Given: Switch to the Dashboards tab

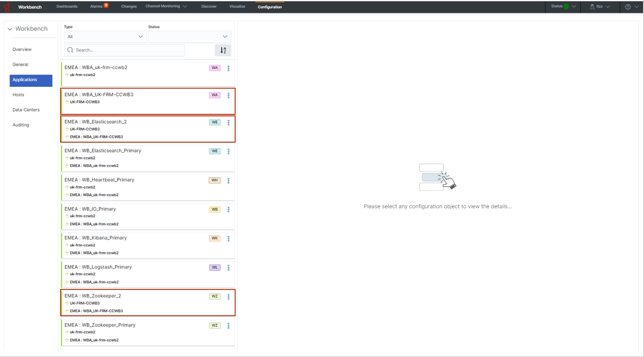Looking at the screenshot, I should (x=67, y=7).
